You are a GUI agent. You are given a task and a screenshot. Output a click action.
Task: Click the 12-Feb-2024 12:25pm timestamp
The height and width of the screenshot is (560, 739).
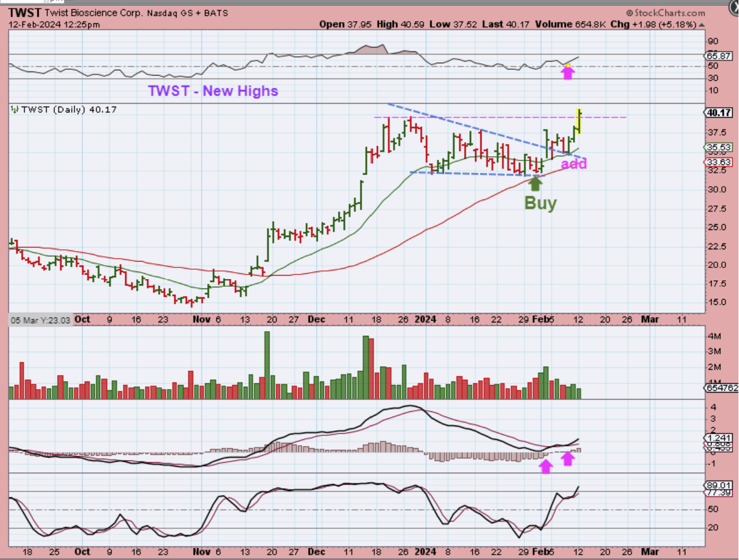[54, 25]
